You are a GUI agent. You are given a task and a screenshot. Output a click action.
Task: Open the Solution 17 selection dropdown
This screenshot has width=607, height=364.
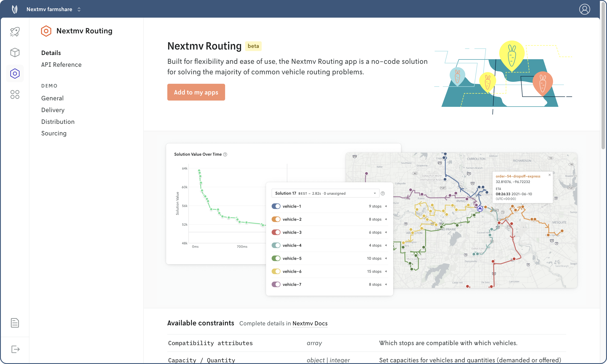pos(325,193)
